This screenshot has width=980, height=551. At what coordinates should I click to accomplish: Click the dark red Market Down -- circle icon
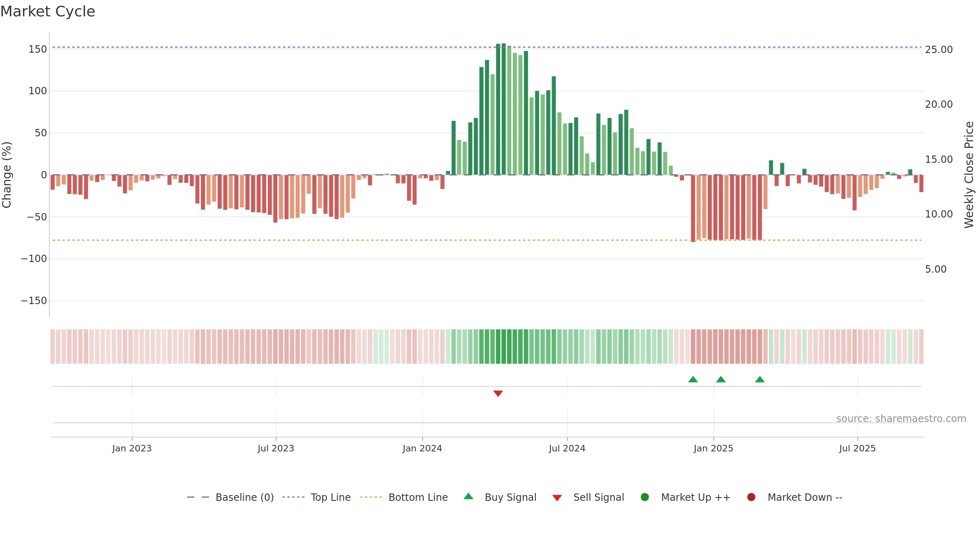751,497
